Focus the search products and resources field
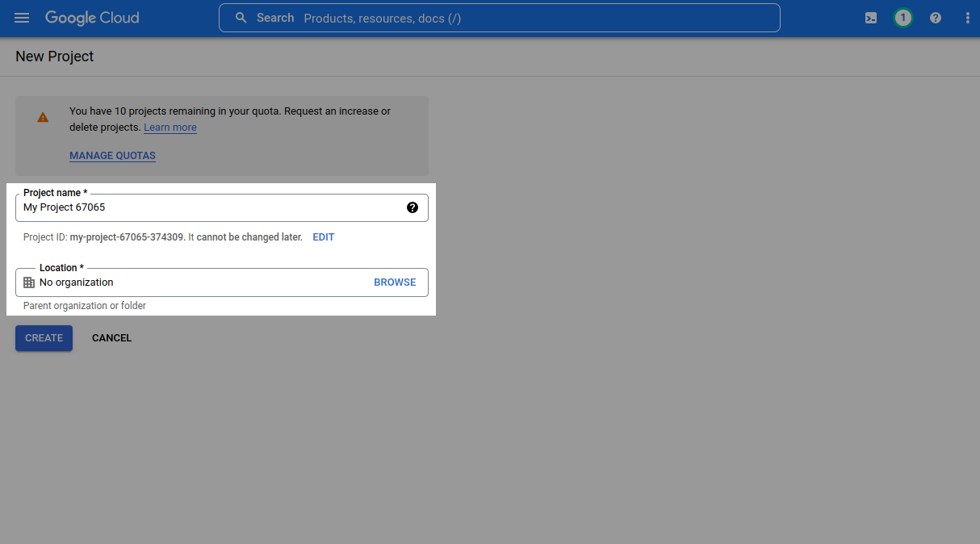980x544 pixels. 500,18
